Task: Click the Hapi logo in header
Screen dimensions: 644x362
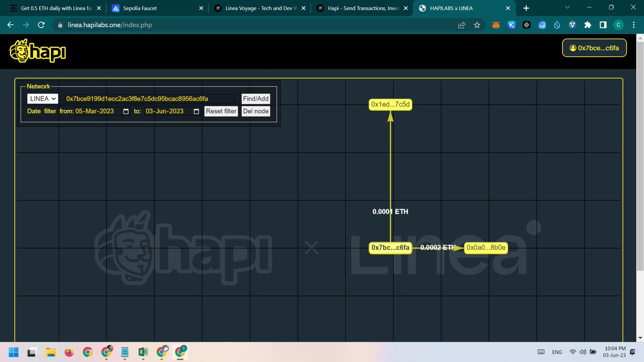Action: 38,52
